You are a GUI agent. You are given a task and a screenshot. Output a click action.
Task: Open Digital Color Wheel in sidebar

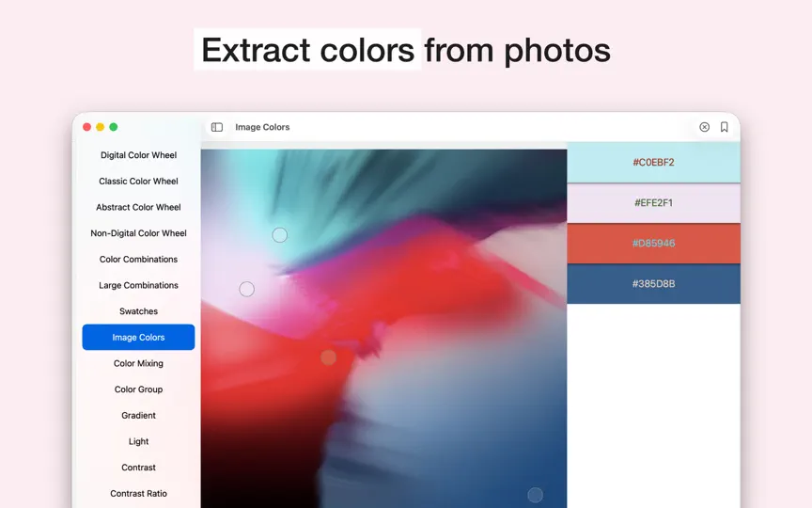coord(138,155)
